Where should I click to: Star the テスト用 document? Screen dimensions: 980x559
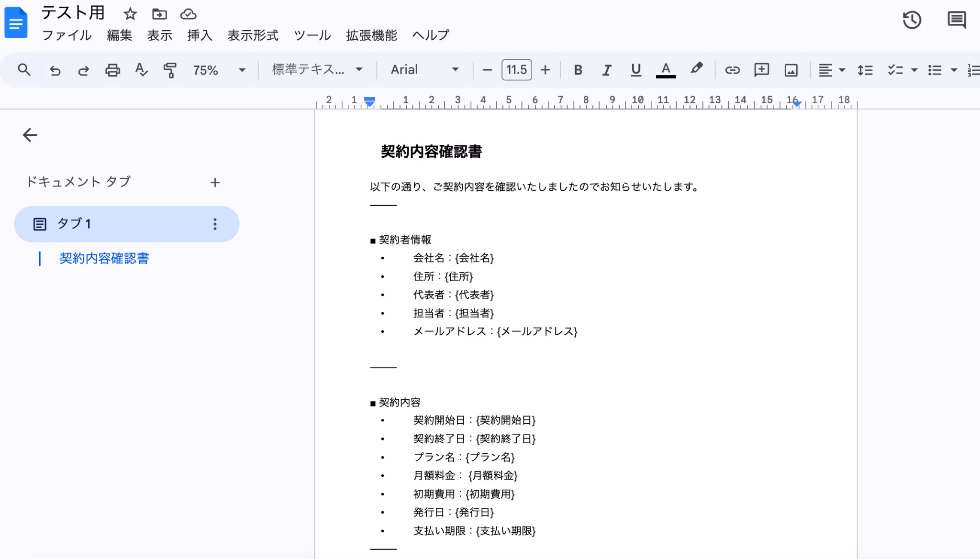click(x=130, y=14)
